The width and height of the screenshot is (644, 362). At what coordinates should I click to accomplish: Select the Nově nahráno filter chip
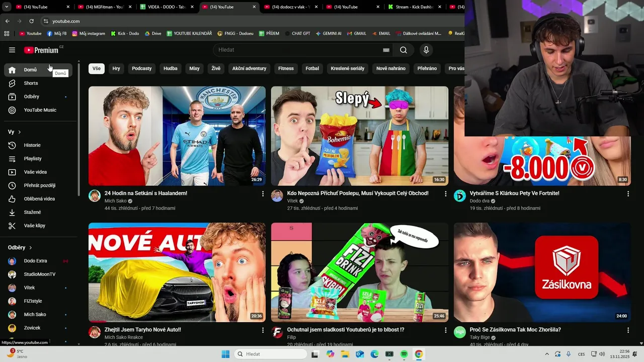[x=391, y=68]
